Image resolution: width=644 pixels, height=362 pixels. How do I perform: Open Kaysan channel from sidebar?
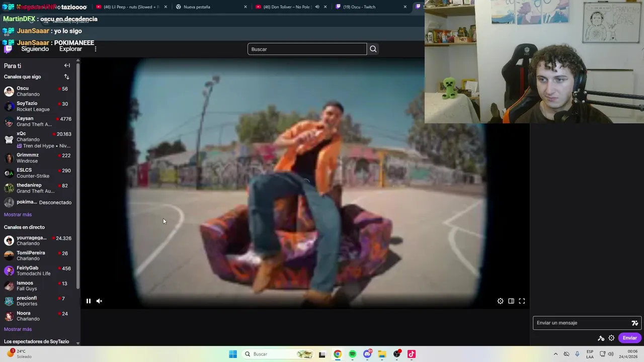pos(39,121)
